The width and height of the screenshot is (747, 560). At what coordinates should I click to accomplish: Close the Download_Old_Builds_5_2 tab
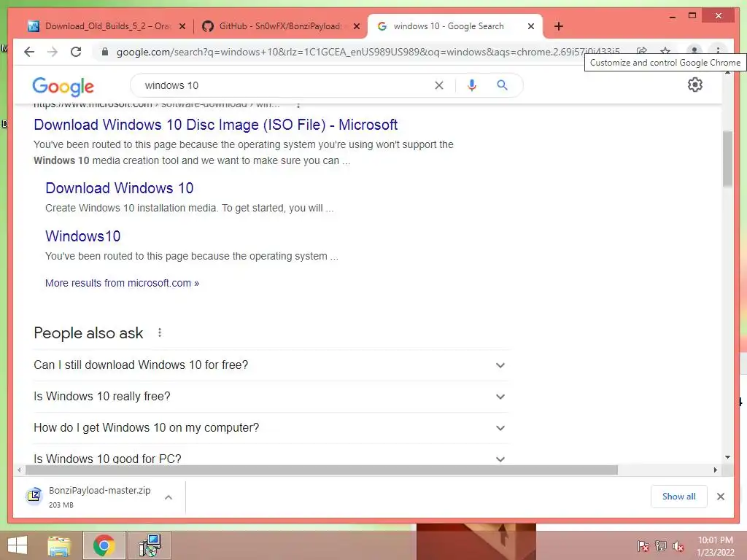coord(182,26)
